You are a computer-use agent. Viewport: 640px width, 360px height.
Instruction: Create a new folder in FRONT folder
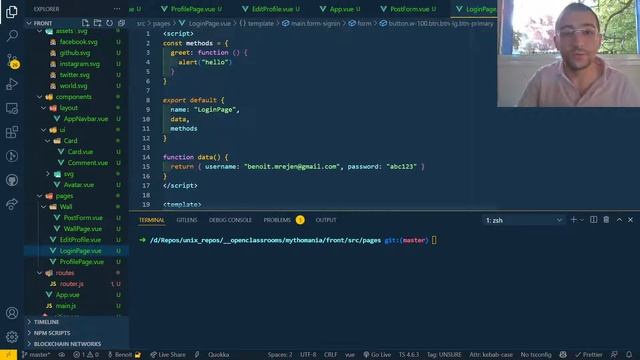coord(98,23)
